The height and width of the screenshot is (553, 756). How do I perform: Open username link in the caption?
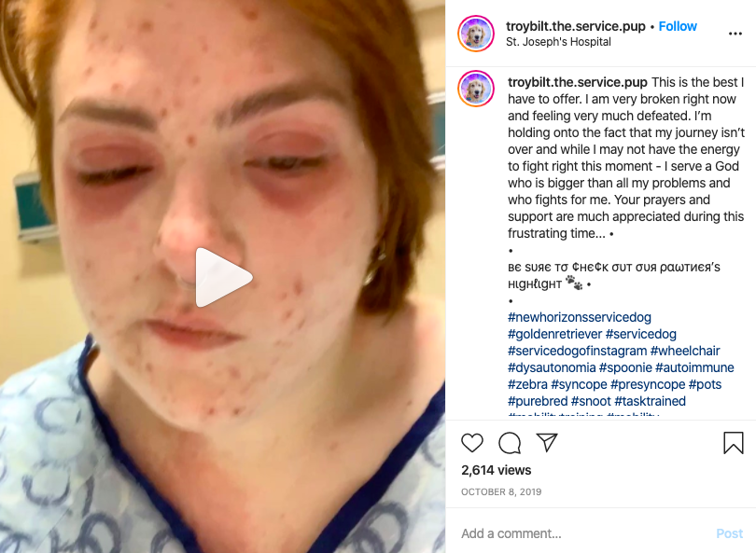577,82
